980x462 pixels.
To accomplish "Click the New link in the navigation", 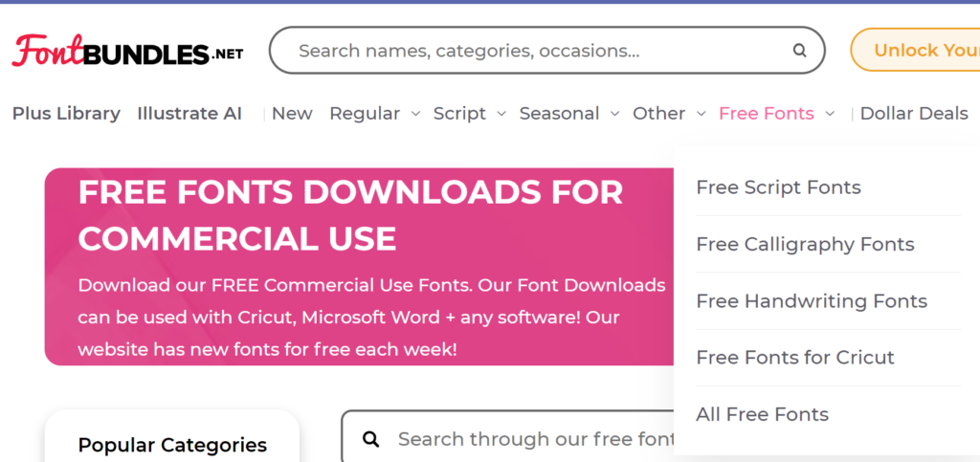I will point(292,114).
